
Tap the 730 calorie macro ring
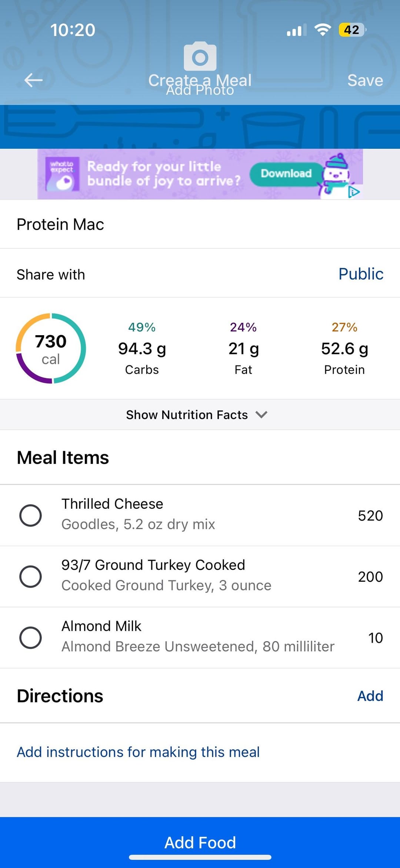click(x=51, y=349)
